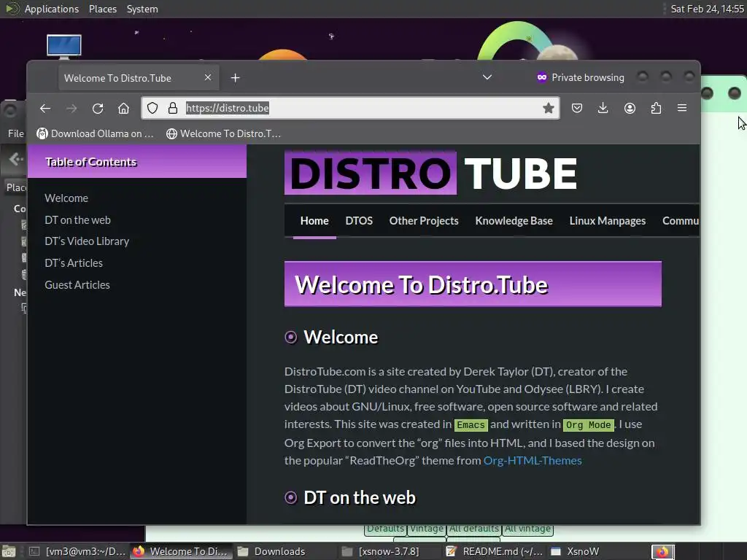
Task: Click Firefox icon in bottom panel tray
Action: point(662,551)
